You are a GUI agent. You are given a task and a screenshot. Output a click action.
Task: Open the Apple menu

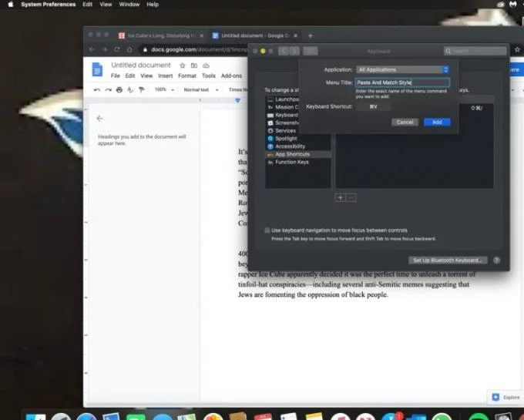pos(11,5)
